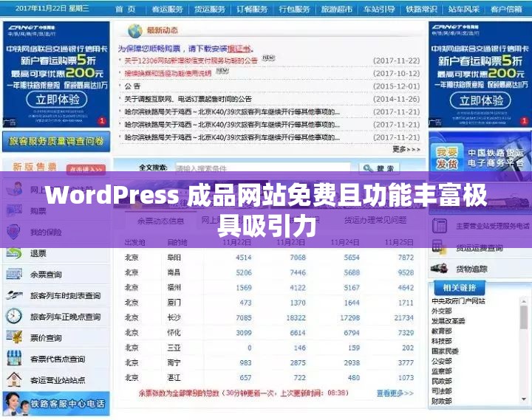The height and width of the screenshot is (420, 532).
Task: Open the 客运营业站站点 house icon
Action: (14, 379)
